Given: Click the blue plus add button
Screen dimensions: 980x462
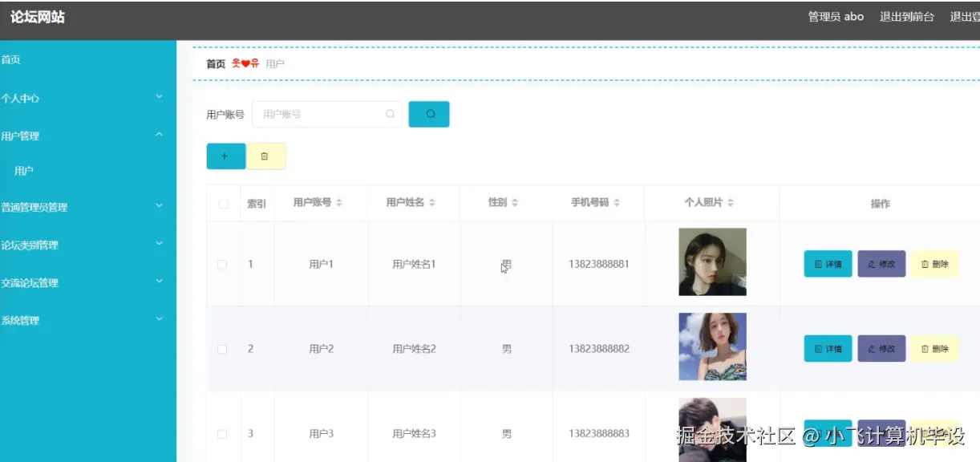Looking at the screenshot, I should [x=226, y=156].
